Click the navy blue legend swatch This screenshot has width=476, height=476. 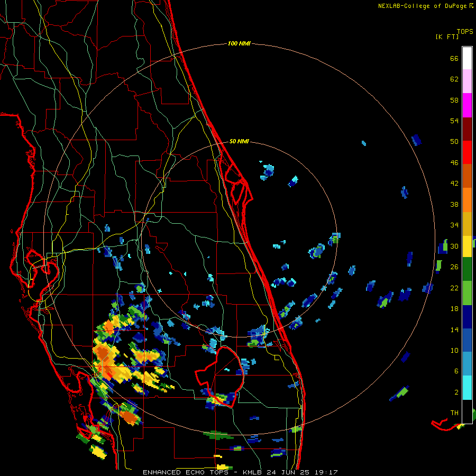(x=467, y=317)
